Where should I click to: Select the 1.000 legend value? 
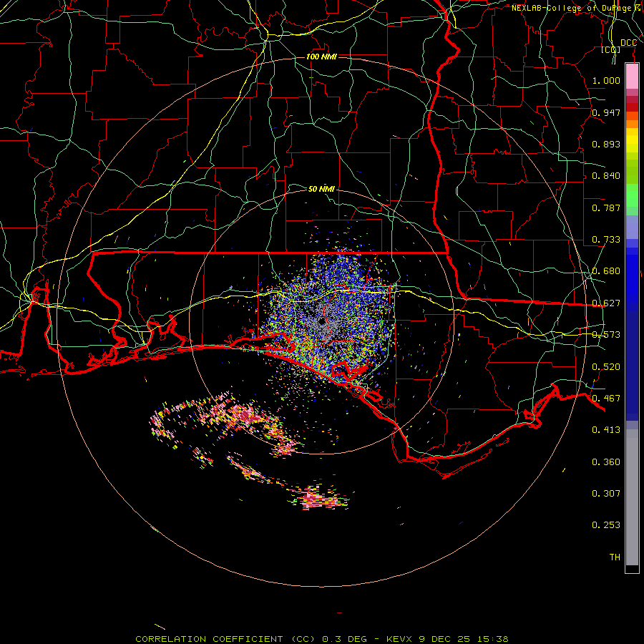[x=606, y=80]
